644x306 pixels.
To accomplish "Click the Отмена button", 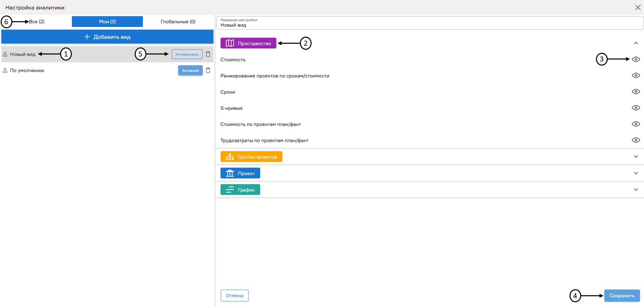I will pyautogui.click(x=234, y=295).
